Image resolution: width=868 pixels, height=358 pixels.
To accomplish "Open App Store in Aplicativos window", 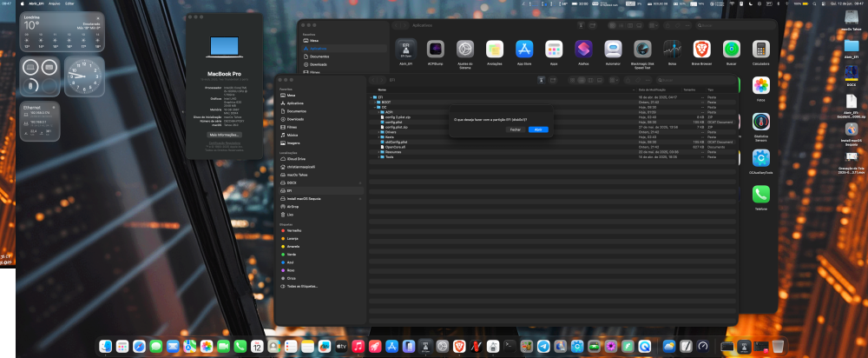I will (x=524, y=50).
